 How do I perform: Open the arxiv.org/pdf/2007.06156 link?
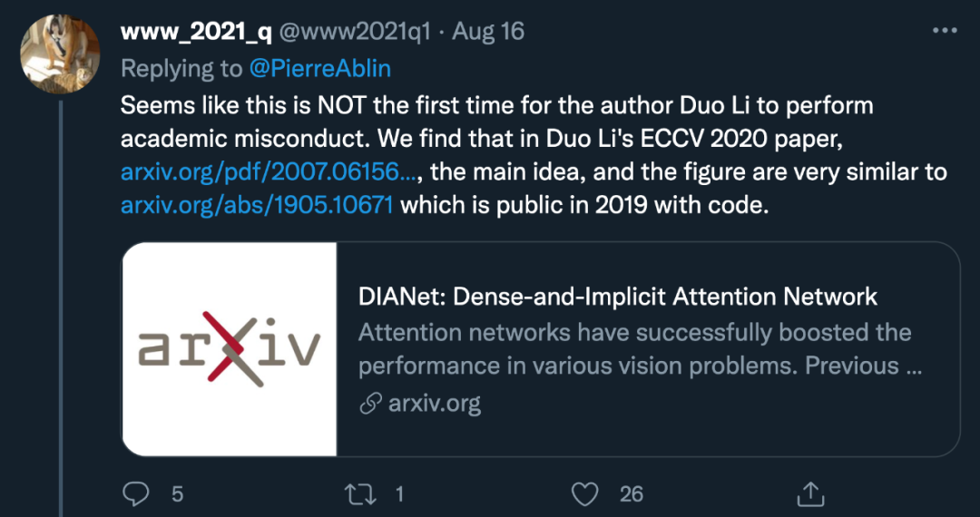click(x=268, y=171)
